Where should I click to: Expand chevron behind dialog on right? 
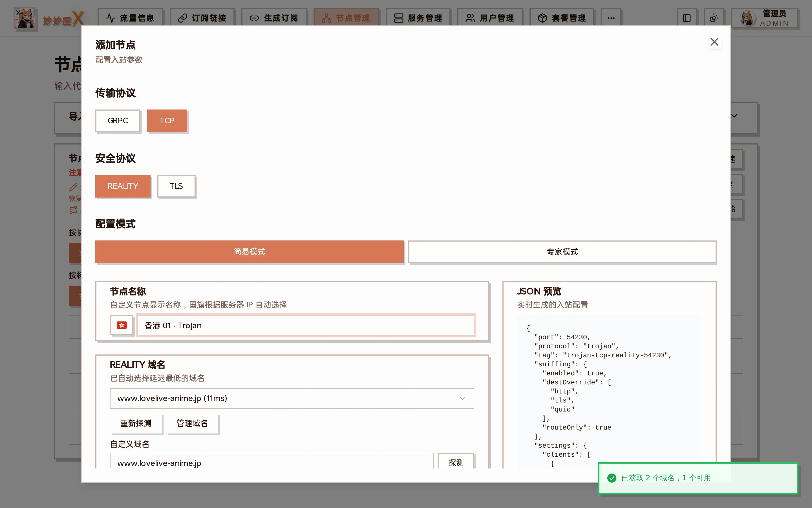pos(734,116)
